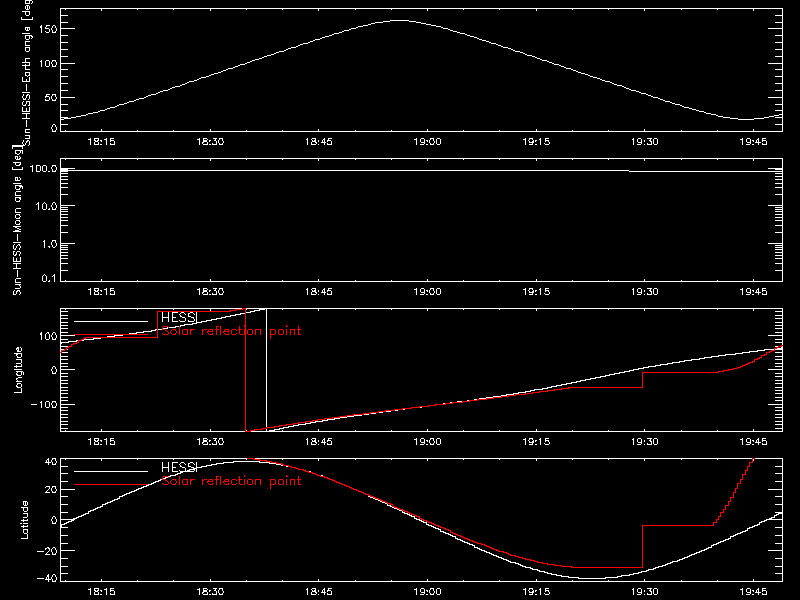Click the 0.1 tick on Moon angle axis

click(x=49, y=278)
